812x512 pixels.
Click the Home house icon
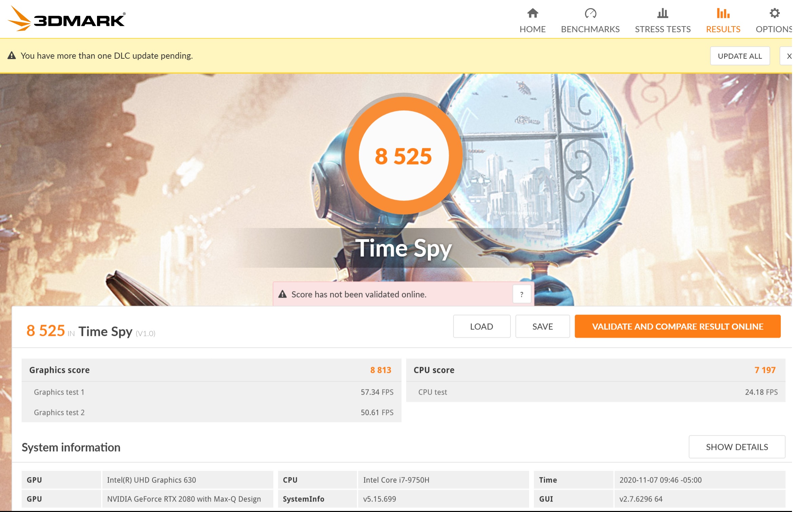click(533, 13)
